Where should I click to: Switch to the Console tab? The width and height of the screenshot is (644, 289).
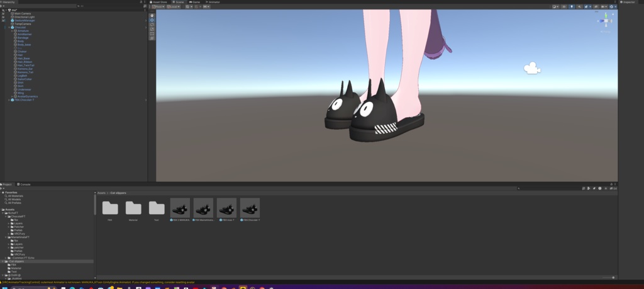[x=24, y=184]
